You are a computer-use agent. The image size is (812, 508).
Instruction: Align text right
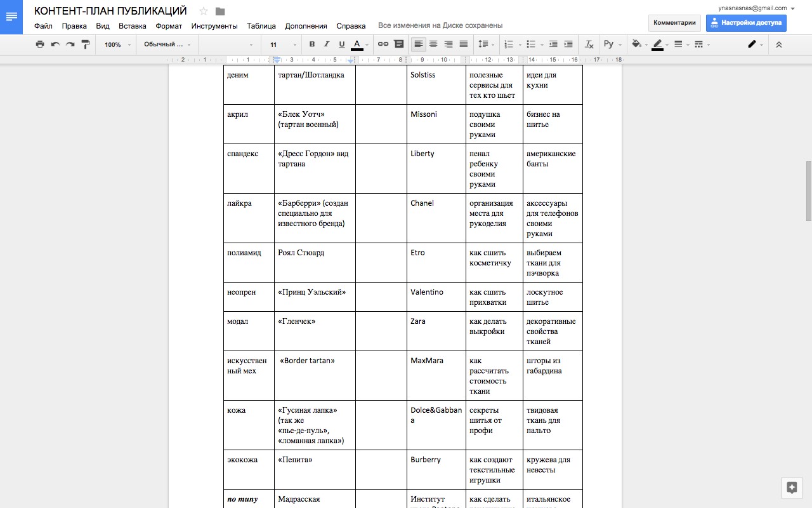[x=449, y=44]
